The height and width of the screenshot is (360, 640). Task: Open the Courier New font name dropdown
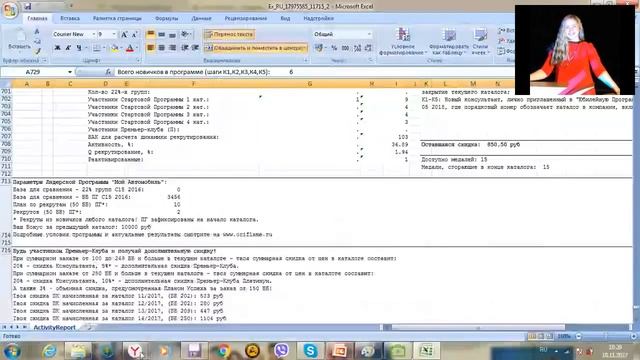(94, 34)
